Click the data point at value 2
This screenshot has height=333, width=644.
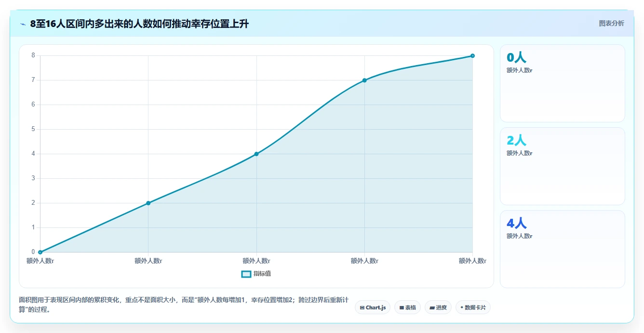point(148,203)
